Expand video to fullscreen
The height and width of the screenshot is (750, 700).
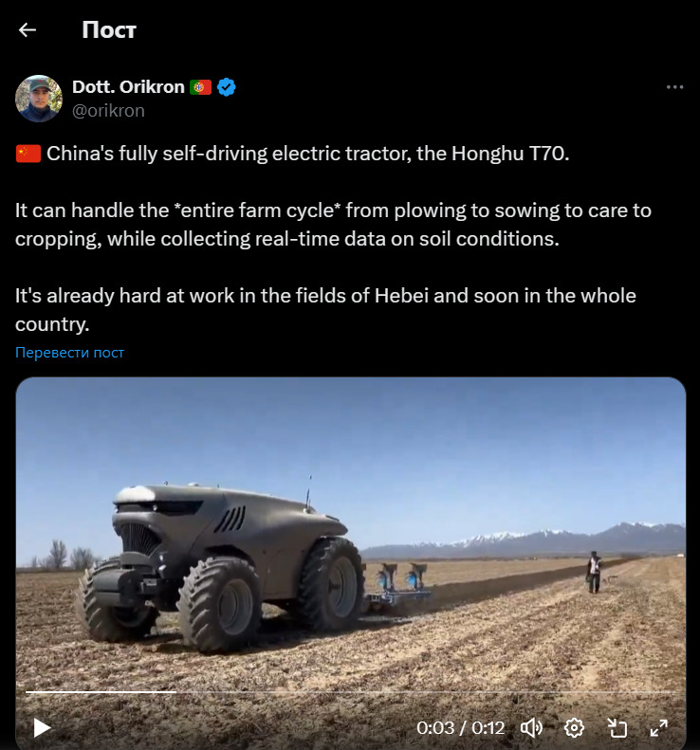(x=659, y=728)
